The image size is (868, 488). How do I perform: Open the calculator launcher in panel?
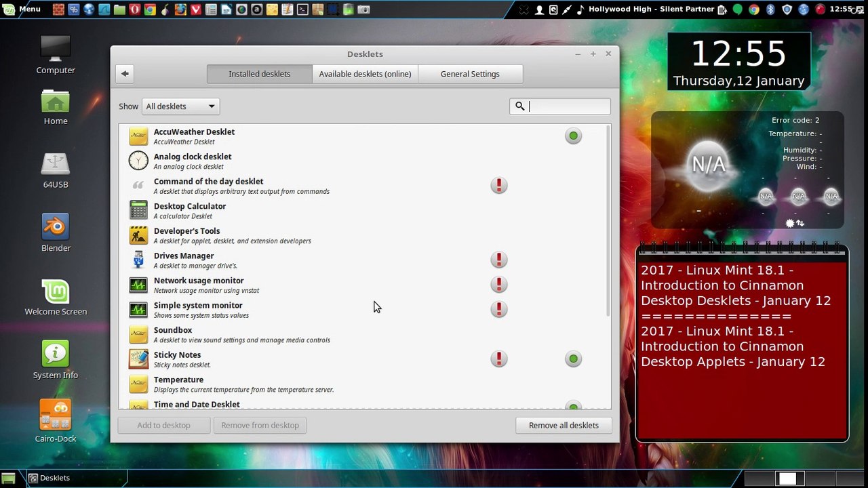[211, 9]
